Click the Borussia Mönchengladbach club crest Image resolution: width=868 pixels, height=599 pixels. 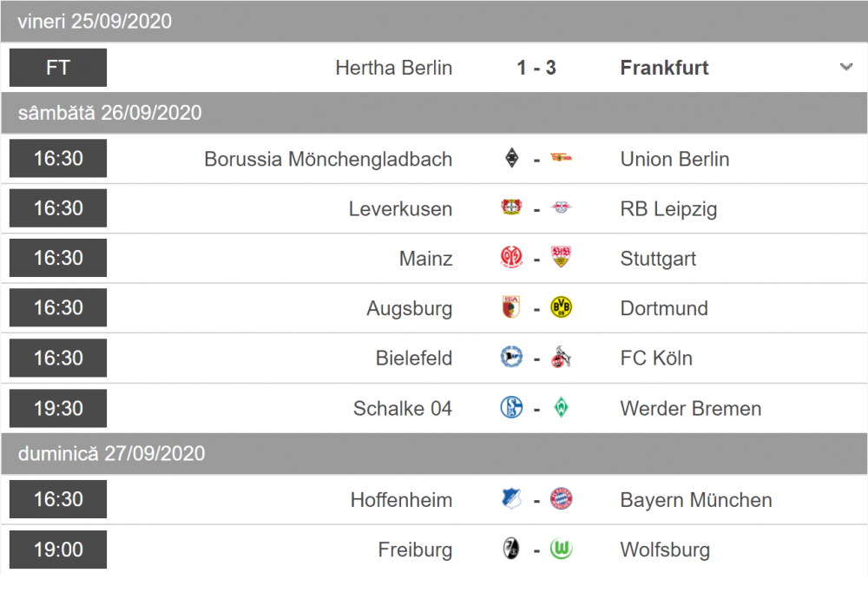[x=512, y=159]
